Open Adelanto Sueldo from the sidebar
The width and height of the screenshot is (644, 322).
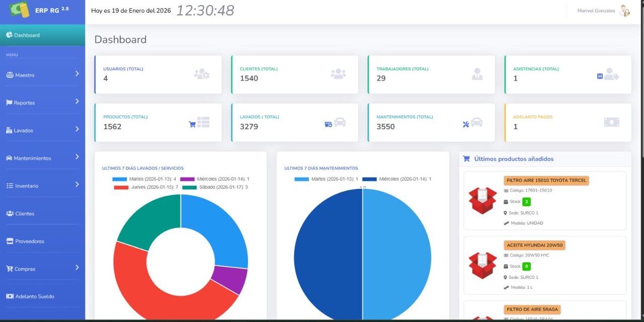coord(34,296)
